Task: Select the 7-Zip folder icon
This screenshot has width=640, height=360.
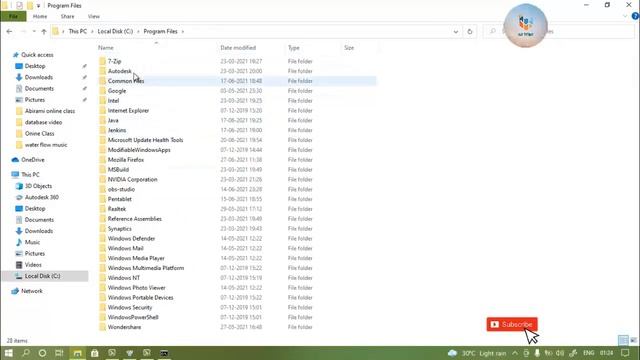Action: point(102,61)
